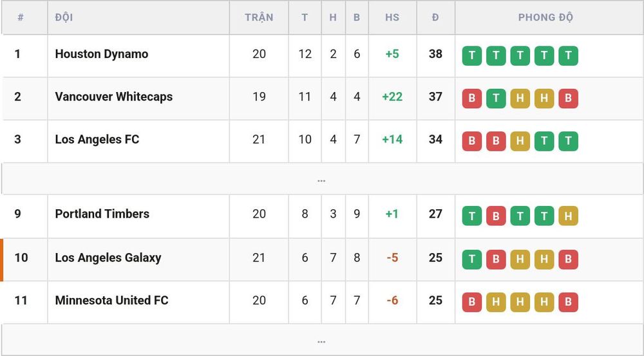
Task: Expand hidden rows below Minnesota United FC
Action: [x=321, y=340]
